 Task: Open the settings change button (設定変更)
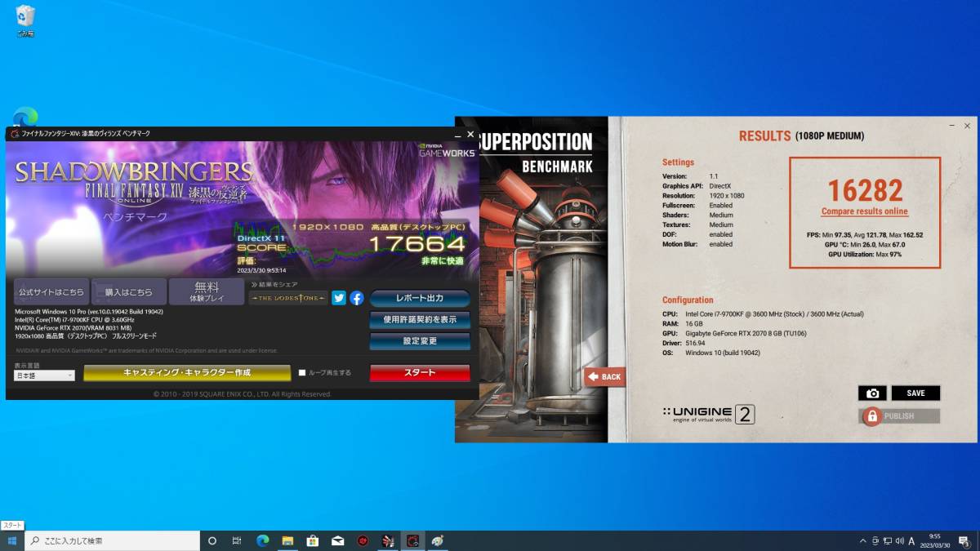420,340
